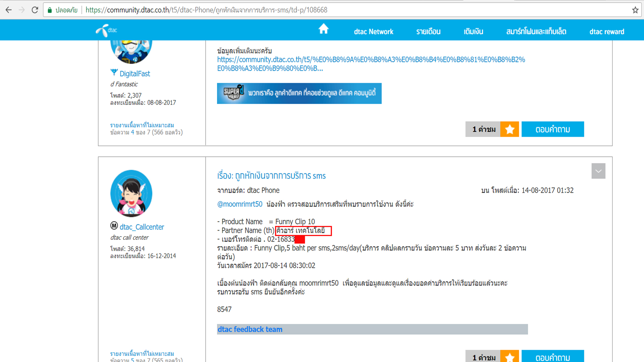Expand post options chevron dropdown

point(598,171)
